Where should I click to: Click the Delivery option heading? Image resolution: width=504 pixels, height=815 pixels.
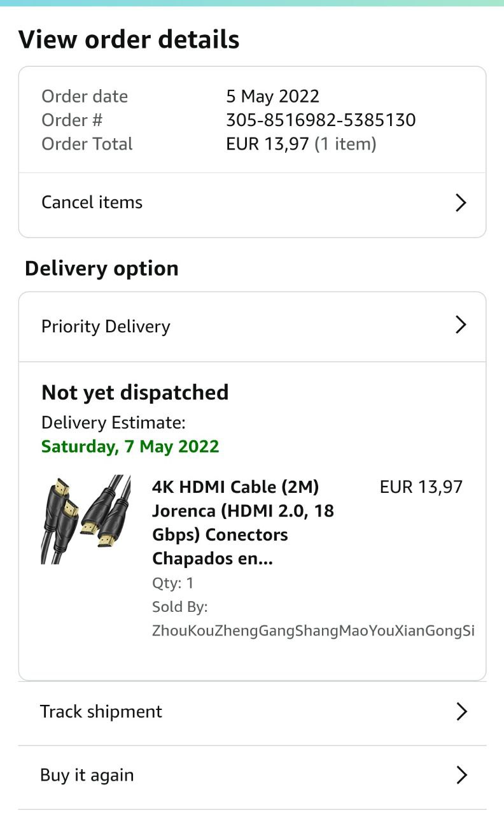[x=102, y=269]
